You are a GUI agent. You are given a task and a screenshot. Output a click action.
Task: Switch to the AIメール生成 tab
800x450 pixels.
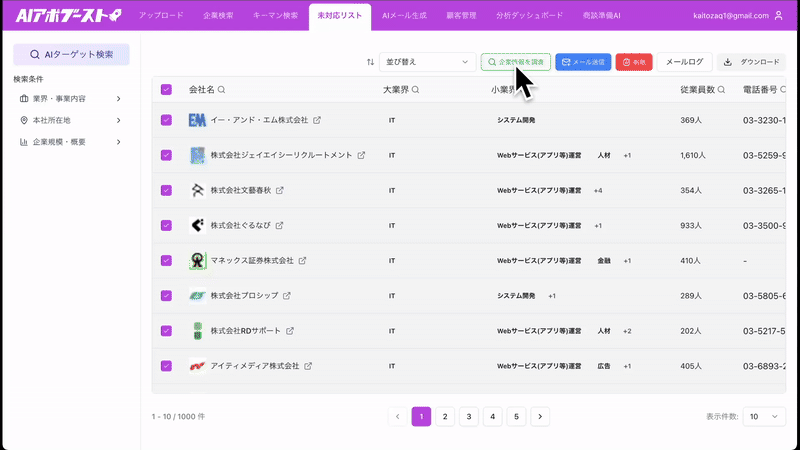click(404, 15)
